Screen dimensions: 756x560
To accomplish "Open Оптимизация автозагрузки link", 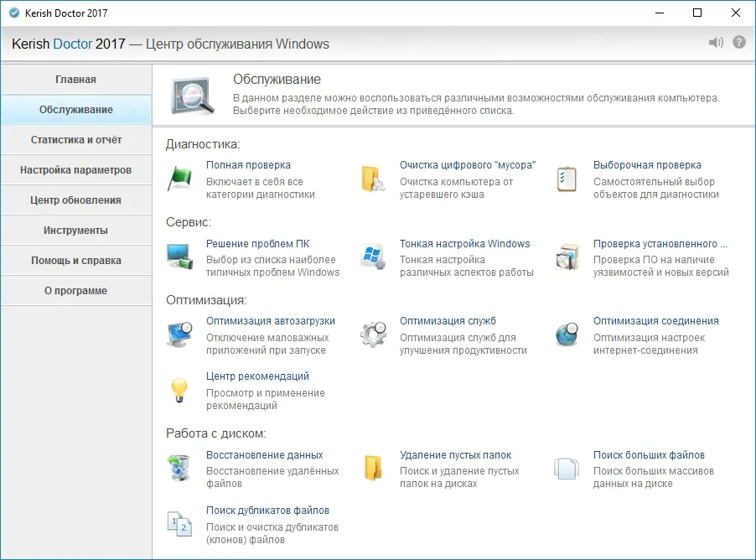I will click(271, 321).
